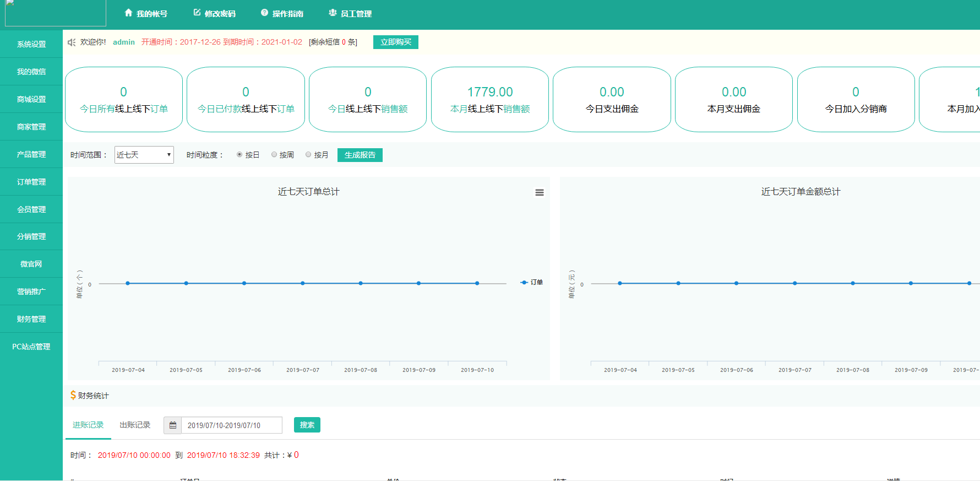Click the help icon beside 操作指南
Screen dimensions: 980x481
click(264, 13)
